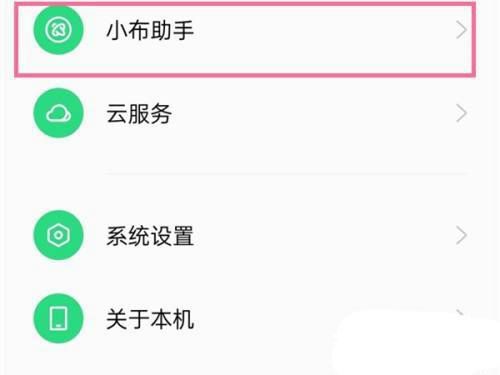This screenshot has width=500, height=375.
Task: Choose the 关于本机 text entry
Action: click(x=150, y=319)
